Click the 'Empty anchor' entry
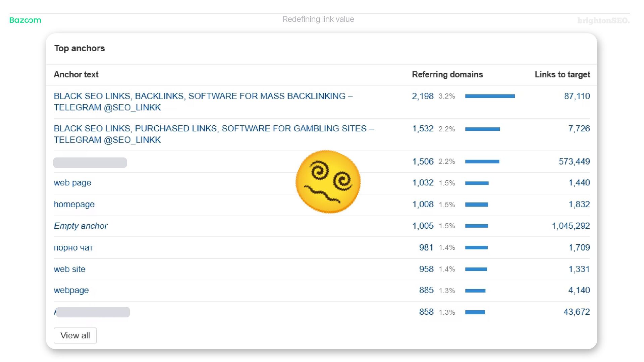 pos(80,226)
